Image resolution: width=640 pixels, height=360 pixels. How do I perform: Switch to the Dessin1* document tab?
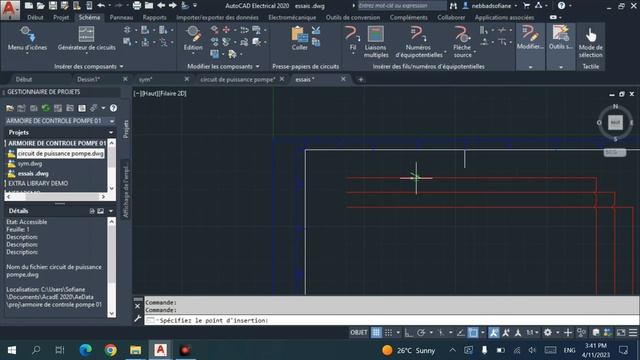pos(89,79)
